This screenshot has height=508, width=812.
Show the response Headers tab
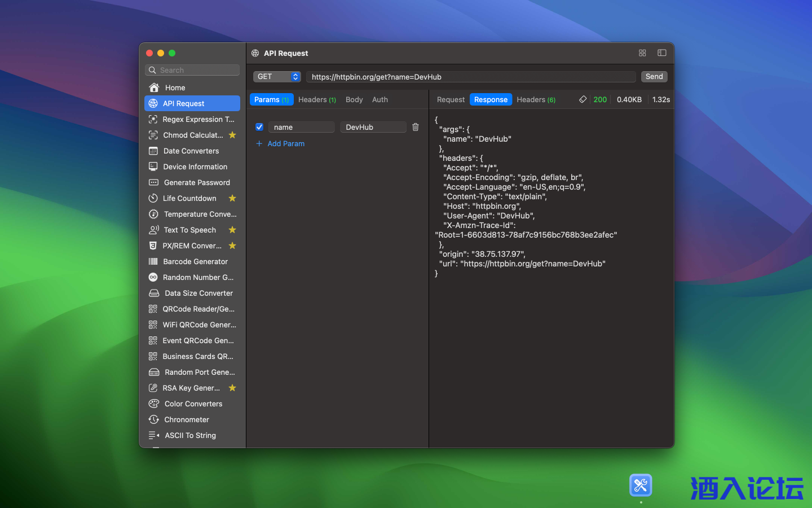[x=536, y=99]
